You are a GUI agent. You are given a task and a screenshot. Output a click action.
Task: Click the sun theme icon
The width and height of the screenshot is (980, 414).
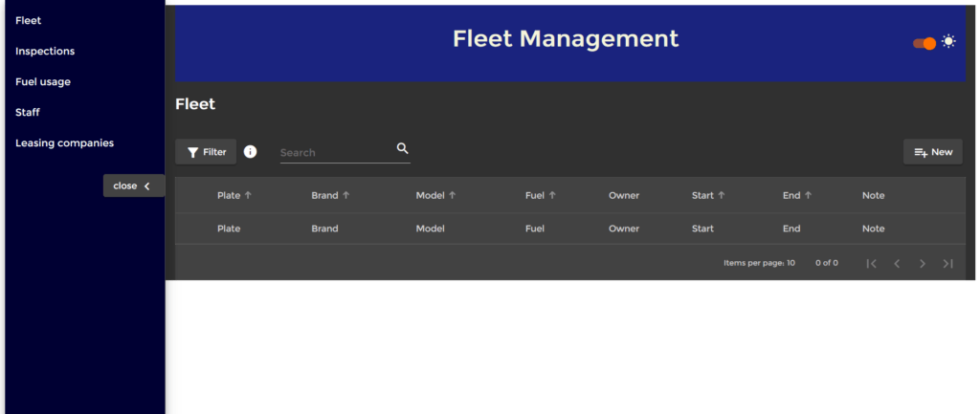coord(948,41)
